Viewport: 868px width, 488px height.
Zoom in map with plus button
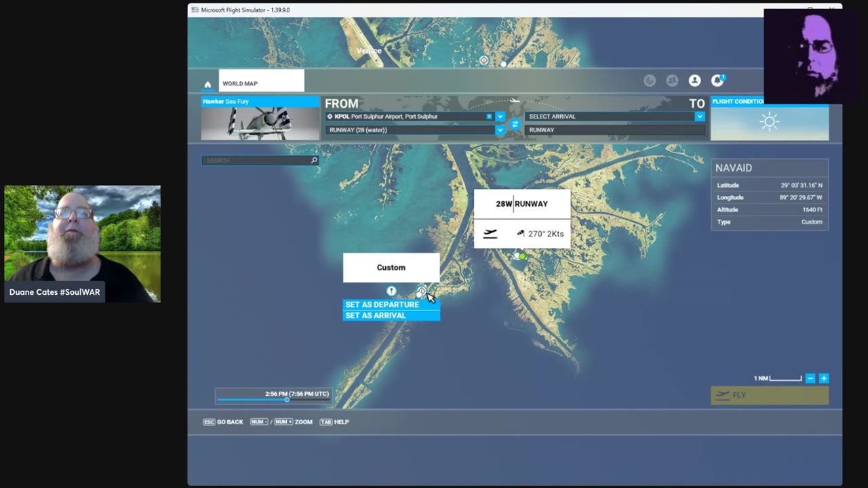(823, 378)
